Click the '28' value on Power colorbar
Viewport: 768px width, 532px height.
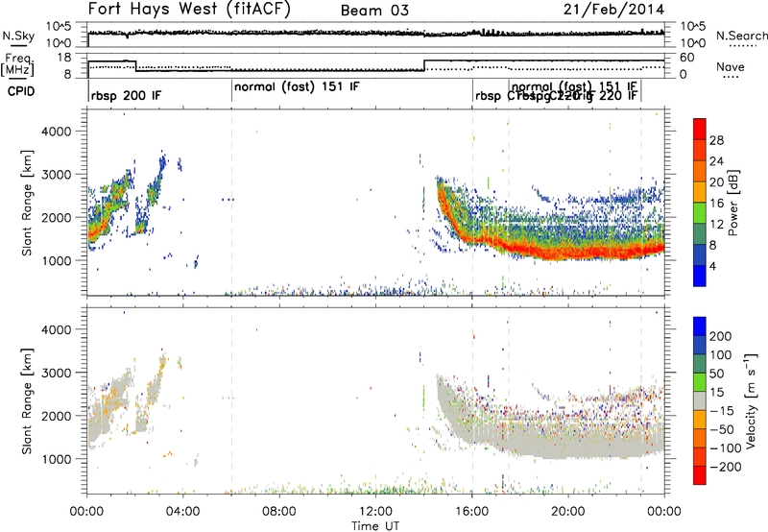[x=716, y=140]
